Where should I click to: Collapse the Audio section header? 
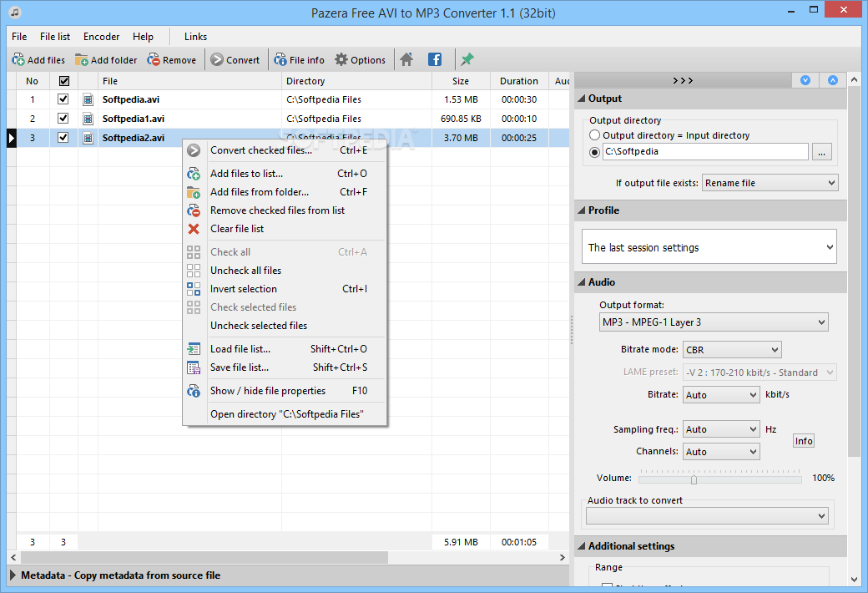click(710, 282)
